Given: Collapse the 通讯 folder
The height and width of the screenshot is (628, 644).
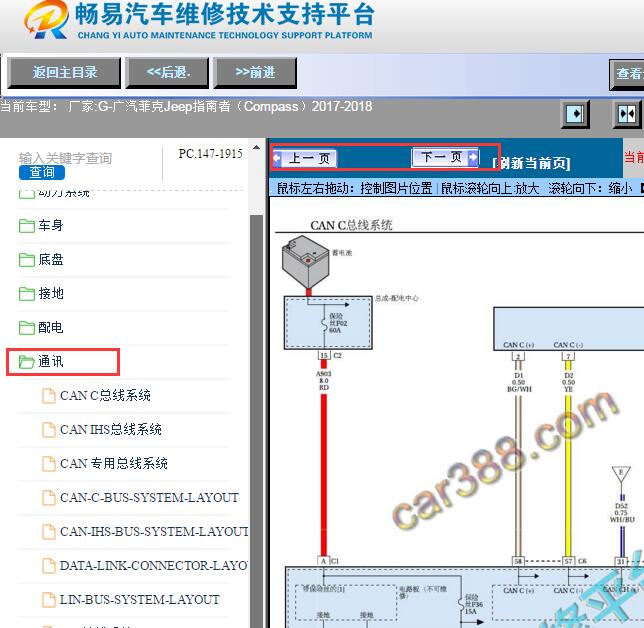Looking at the screenshot, I should click(51, 361).
